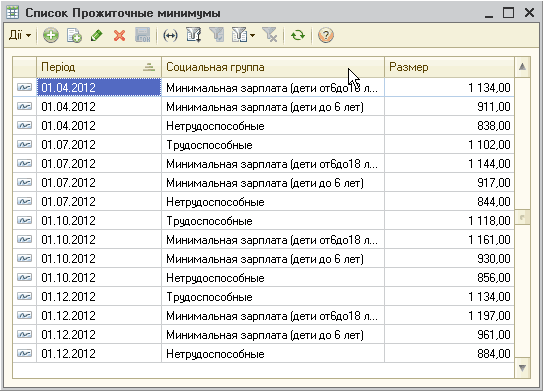Viewport: 543px width, 391px height.
Task: Click record icon of row with size 961,00
Action: pyautogui.click(x=24, y=335)
